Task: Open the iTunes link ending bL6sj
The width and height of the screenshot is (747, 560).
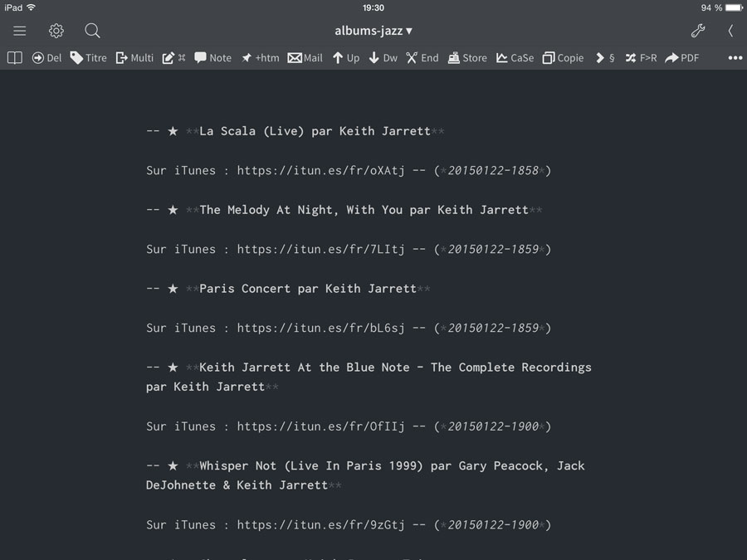Action: click(x=320, y=328)
